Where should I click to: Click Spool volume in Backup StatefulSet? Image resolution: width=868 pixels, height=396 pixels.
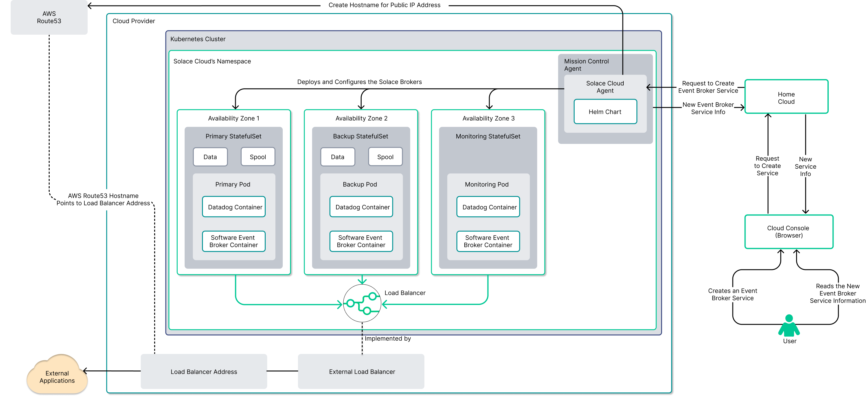click(385, 157)
